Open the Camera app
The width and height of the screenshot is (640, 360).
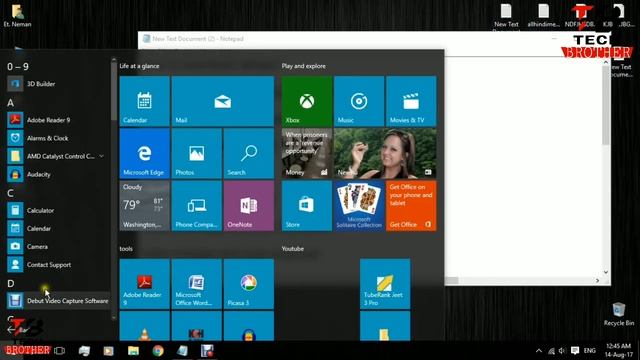click(57, 247)
